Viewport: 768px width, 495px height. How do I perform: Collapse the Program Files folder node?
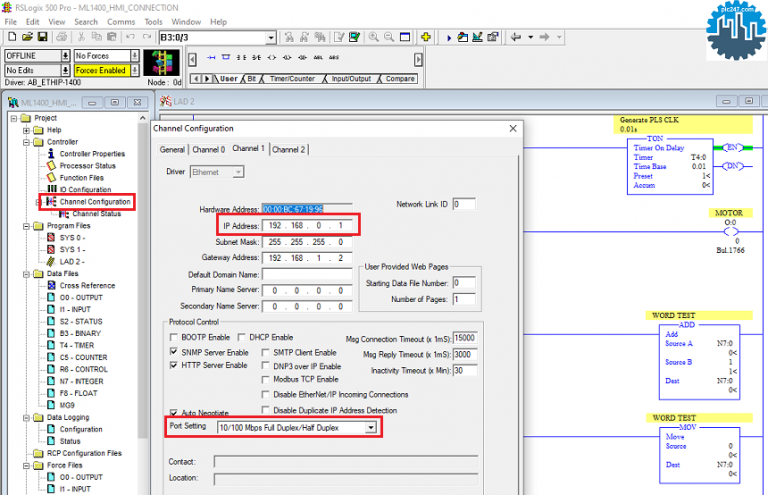(26, 226)
